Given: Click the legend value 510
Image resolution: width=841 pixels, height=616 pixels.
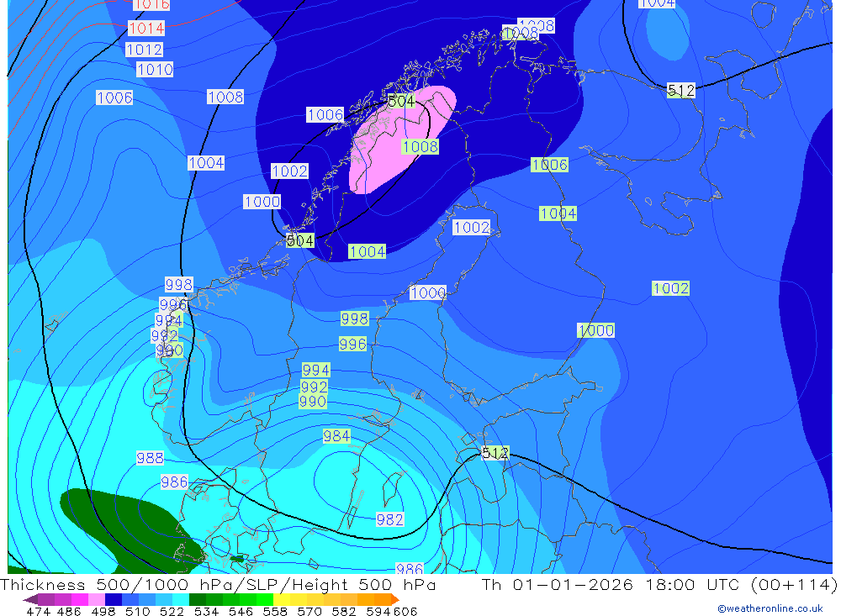Looking at the screenshot, I should 137,611.
